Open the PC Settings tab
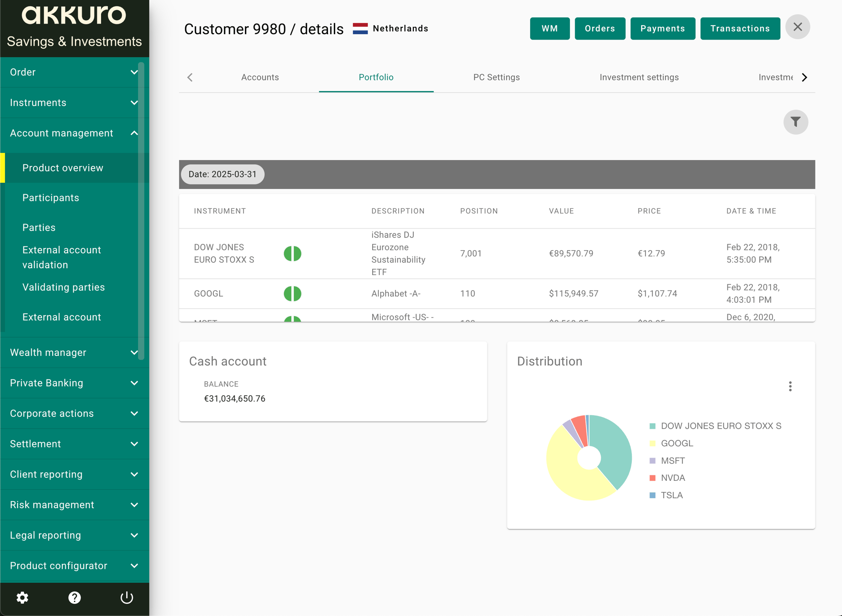 coord(496,77)
